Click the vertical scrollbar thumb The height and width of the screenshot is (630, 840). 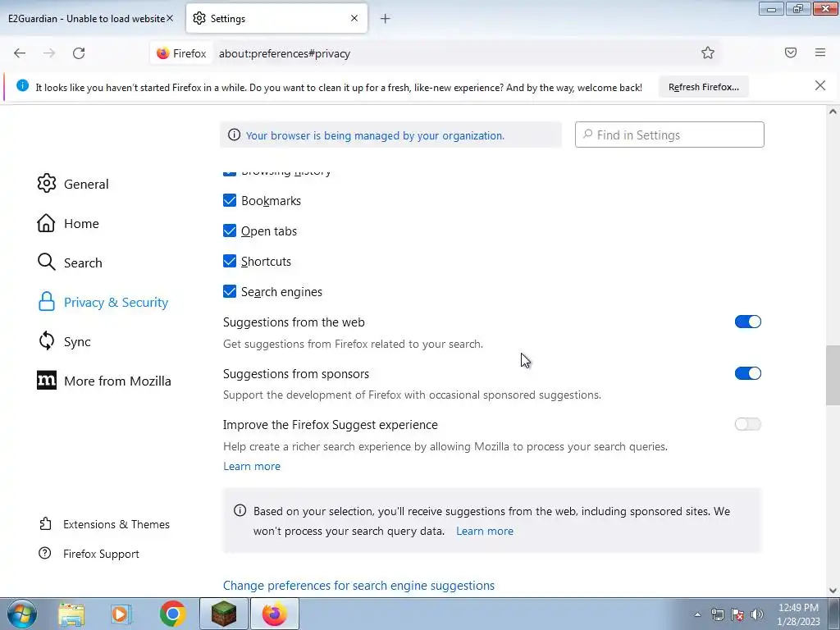(x=833, y=375)
